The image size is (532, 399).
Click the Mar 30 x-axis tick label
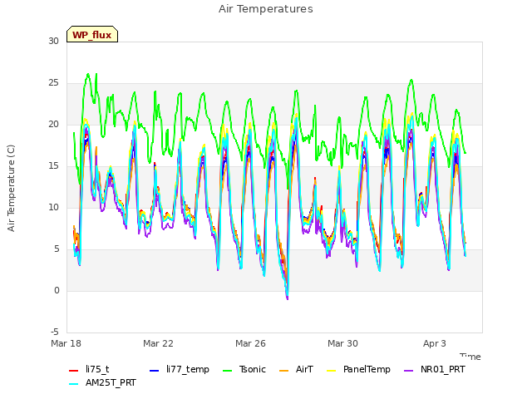(342, 343)
